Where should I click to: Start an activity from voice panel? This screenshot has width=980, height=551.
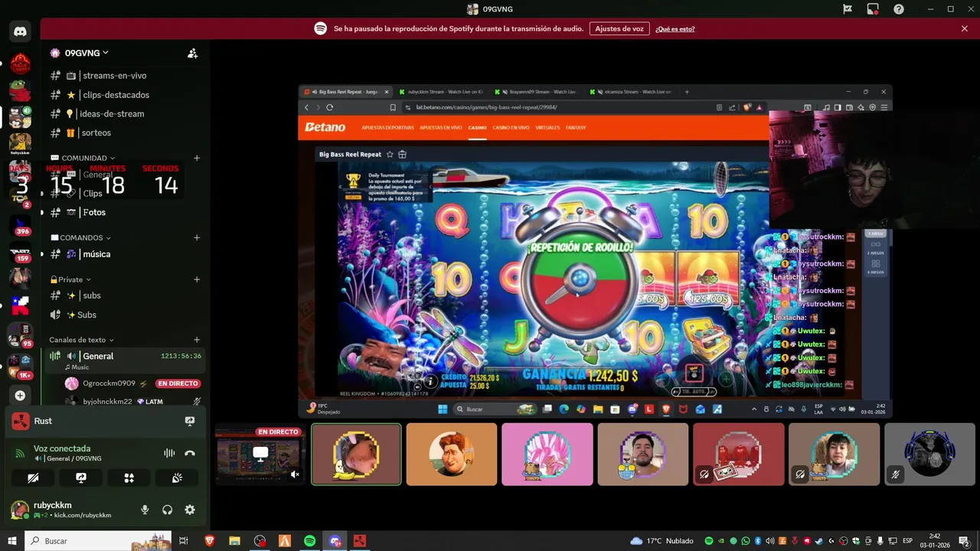coord(129,478)
